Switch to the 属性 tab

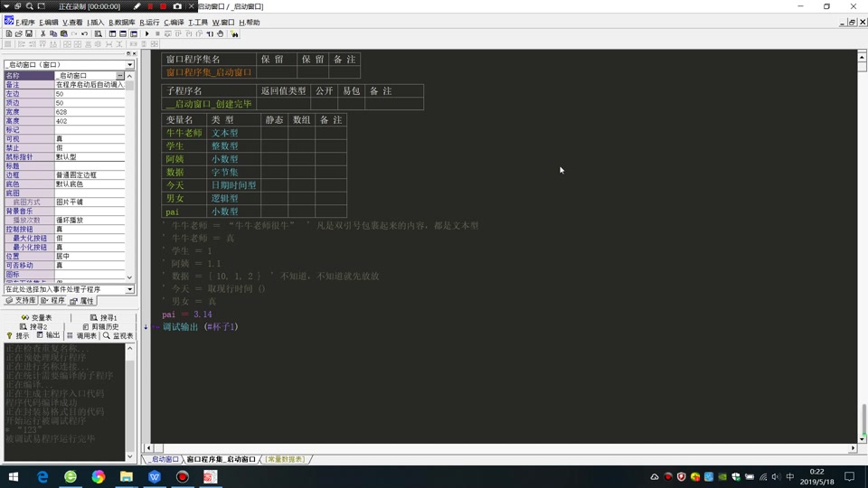click(x=82, y=301)
